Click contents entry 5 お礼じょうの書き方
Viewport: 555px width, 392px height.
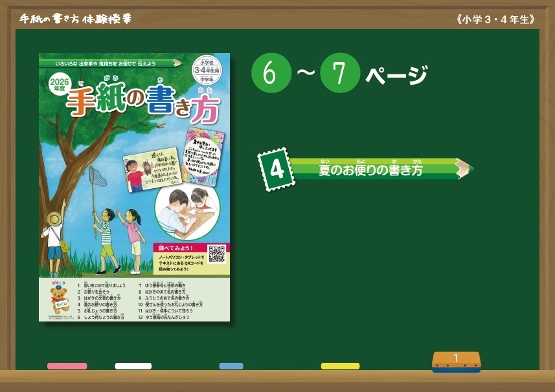[x=97, y=310]
